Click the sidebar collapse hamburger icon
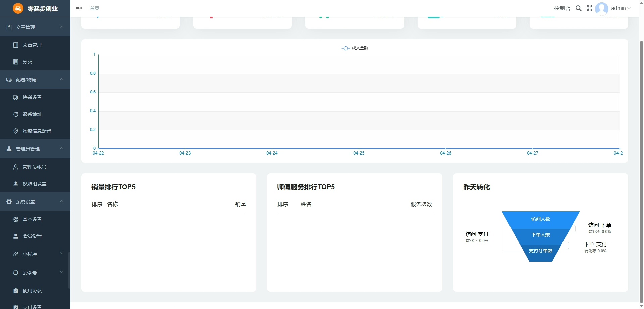This screenshot has height=309, width=644. 79,8
